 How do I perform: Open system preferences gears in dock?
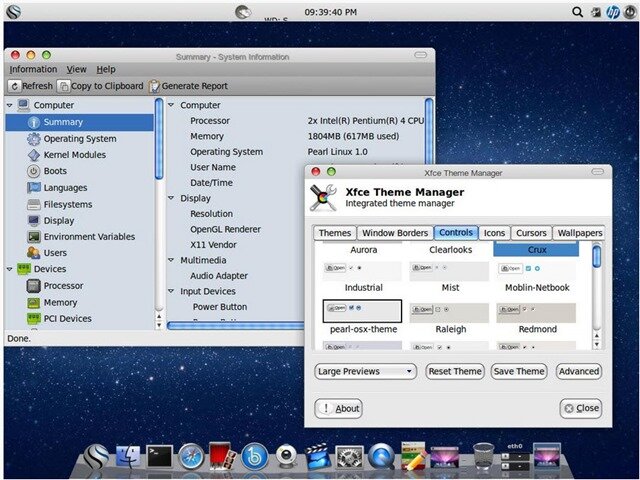[349, 457]
